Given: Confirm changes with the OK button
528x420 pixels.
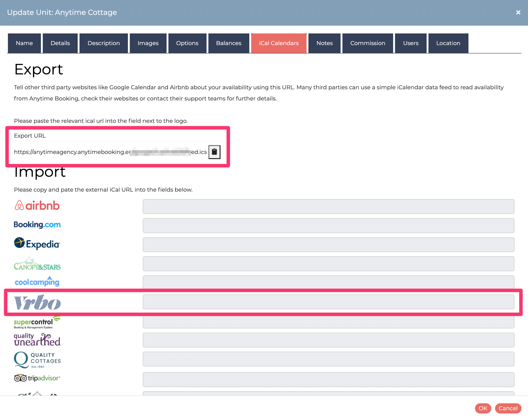Looking at the screenshot, I should click(x=483, y=408).
